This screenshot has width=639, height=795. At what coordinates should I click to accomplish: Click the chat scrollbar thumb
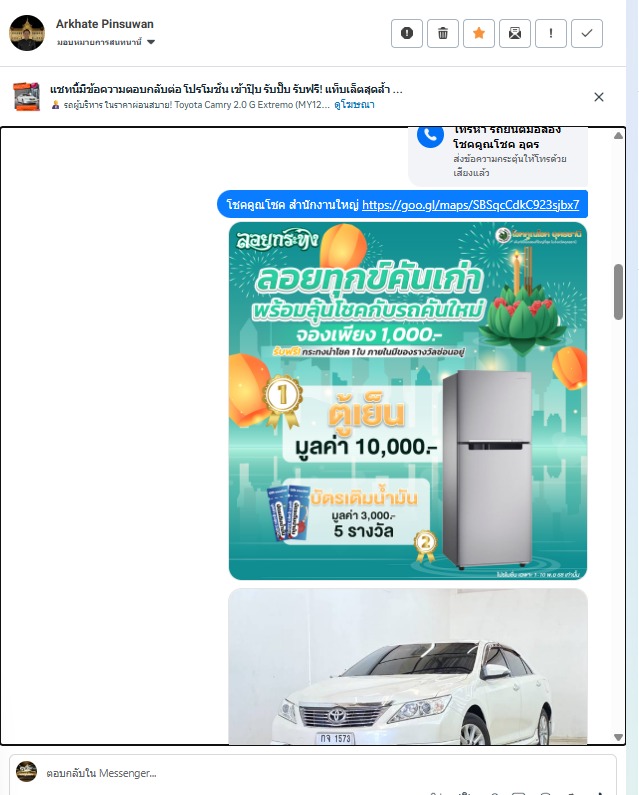click(x=618, y=292)
